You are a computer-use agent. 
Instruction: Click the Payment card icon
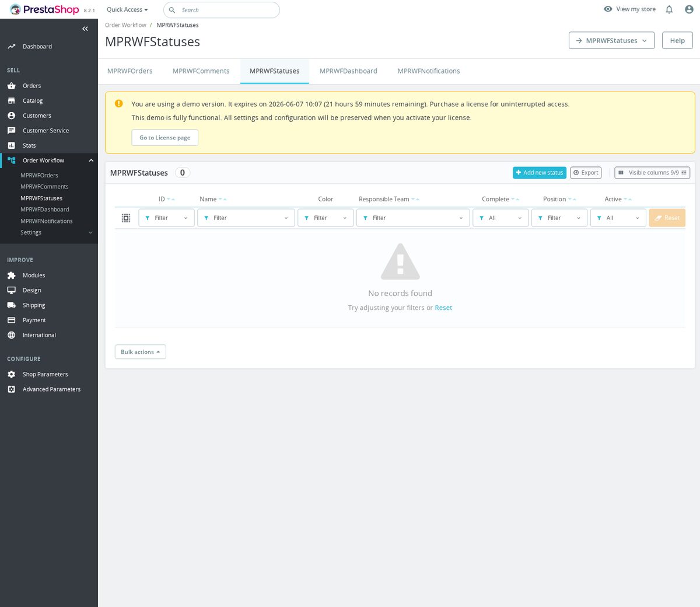click(11, 320)
